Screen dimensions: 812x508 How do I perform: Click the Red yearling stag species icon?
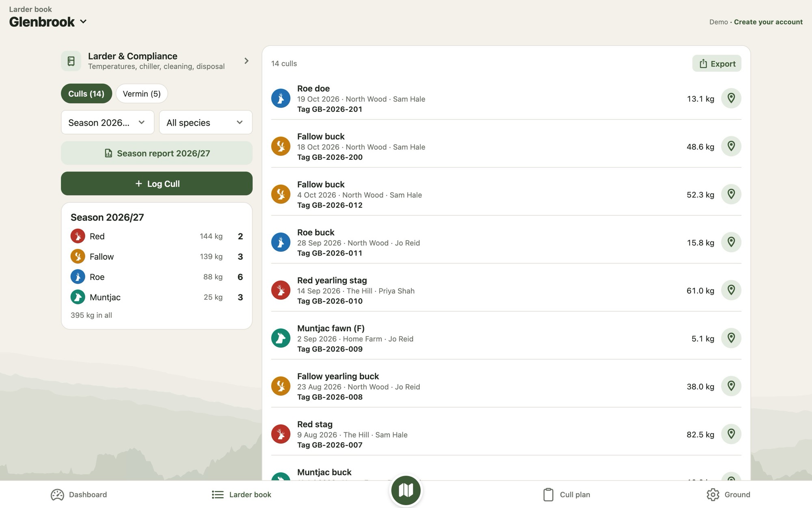[281, 290]
